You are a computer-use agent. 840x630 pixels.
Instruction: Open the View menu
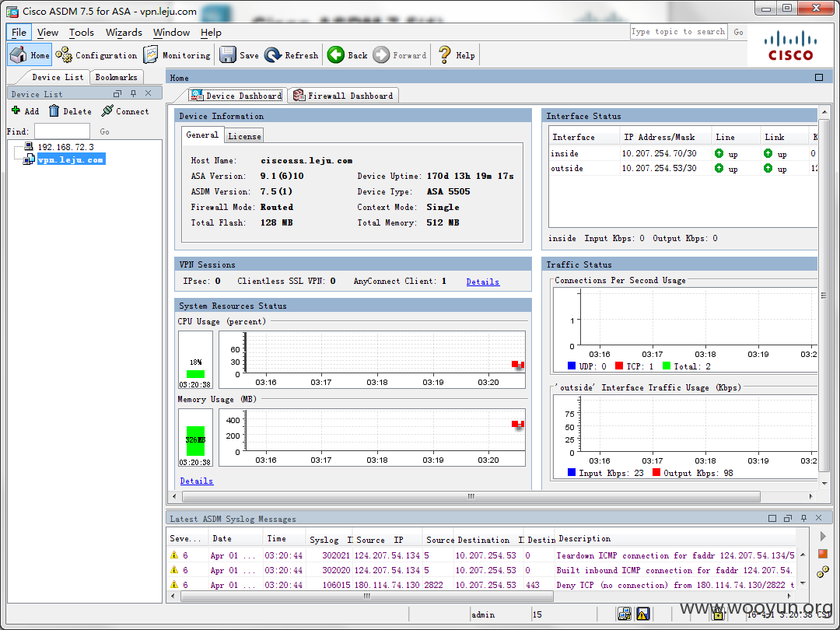click(x=47, y=32)
